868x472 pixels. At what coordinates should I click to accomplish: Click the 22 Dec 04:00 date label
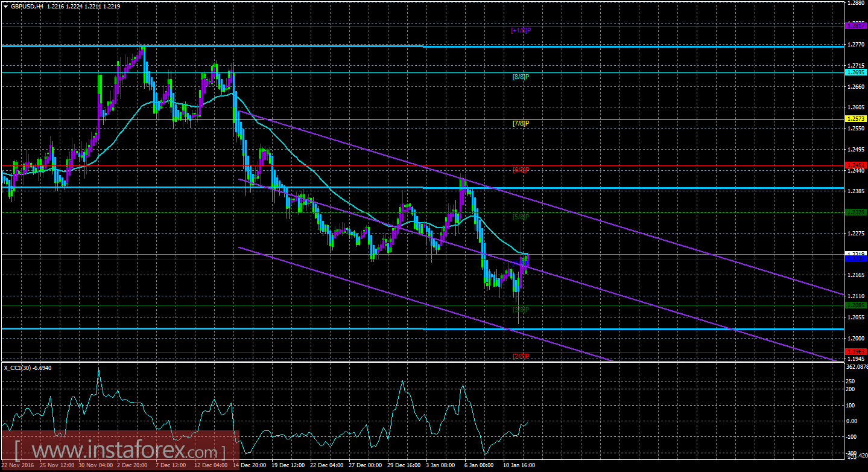point(328,466)
